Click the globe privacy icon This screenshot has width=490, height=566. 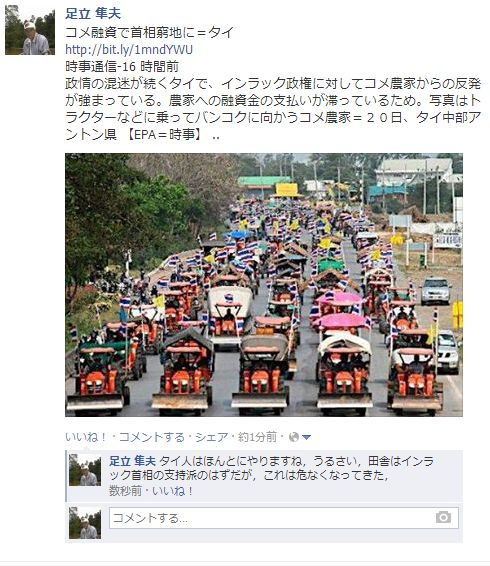pos(294,437)
